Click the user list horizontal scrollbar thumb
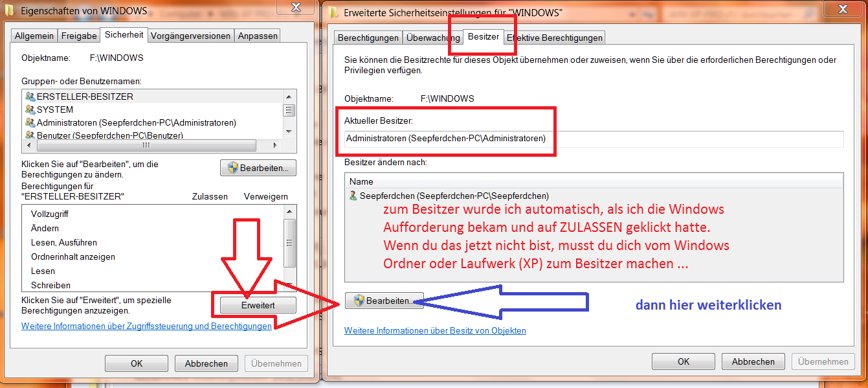868x388 pixels. pos(146,145)
